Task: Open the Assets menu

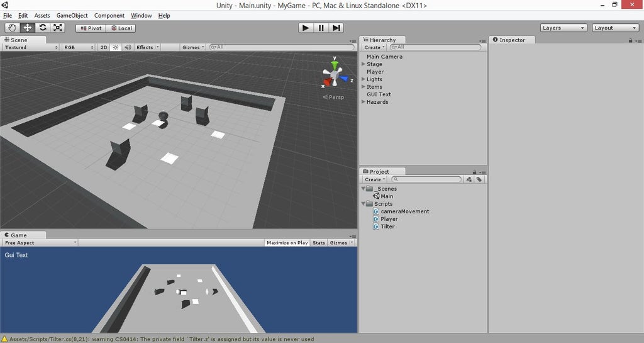Action: click(42, 16)
